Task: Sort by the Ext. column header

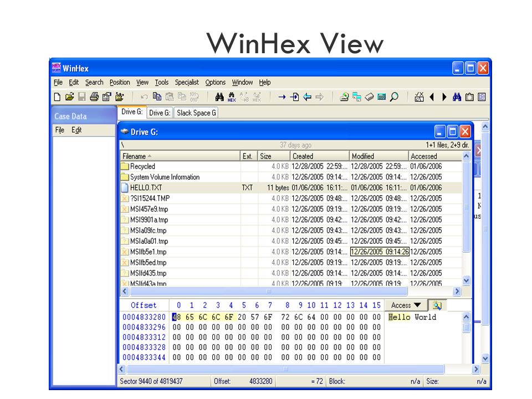Action: (x=249, y=156)
